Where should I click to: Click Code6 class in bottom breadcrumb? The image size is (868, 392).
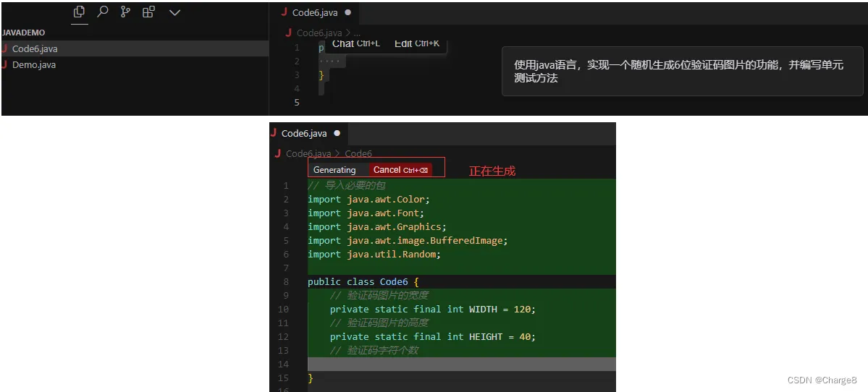(x=358, y=153)
